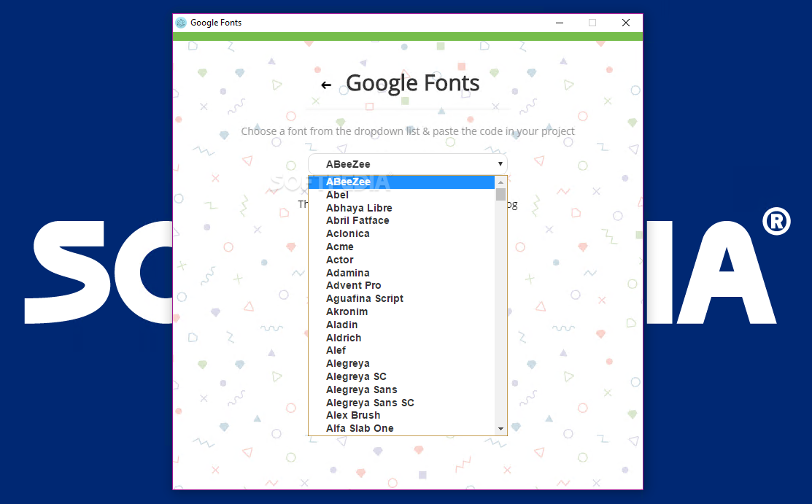Screen dimensions: 812x504
Task: Select ABeeZee in the font list
Action: 402,182
